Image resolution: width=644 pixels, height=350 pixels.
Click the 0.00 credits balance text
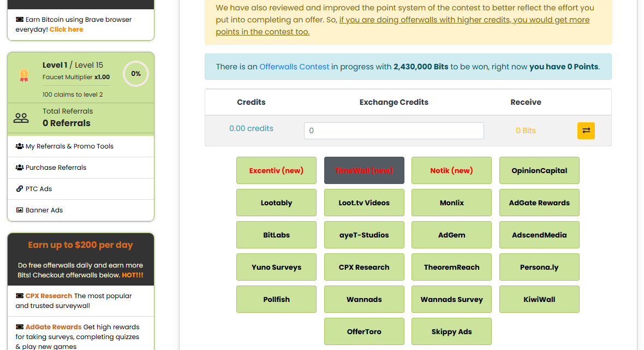tap(251, 128)
